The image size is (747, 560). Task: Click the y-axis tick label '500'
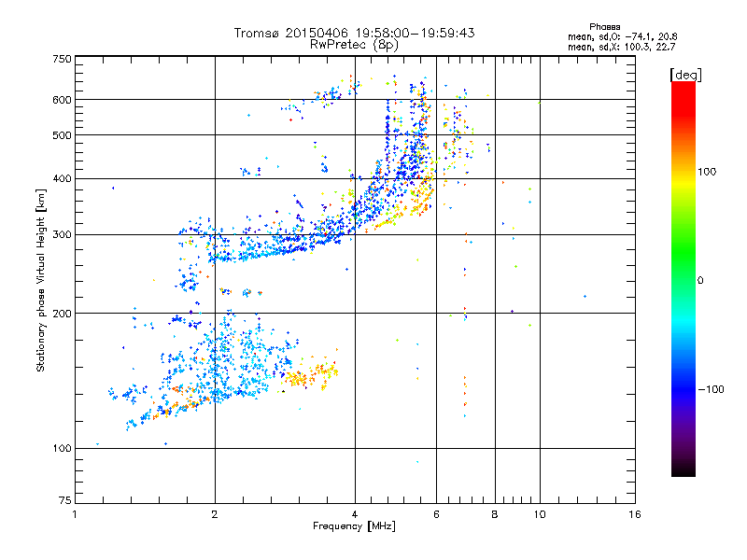62,135
